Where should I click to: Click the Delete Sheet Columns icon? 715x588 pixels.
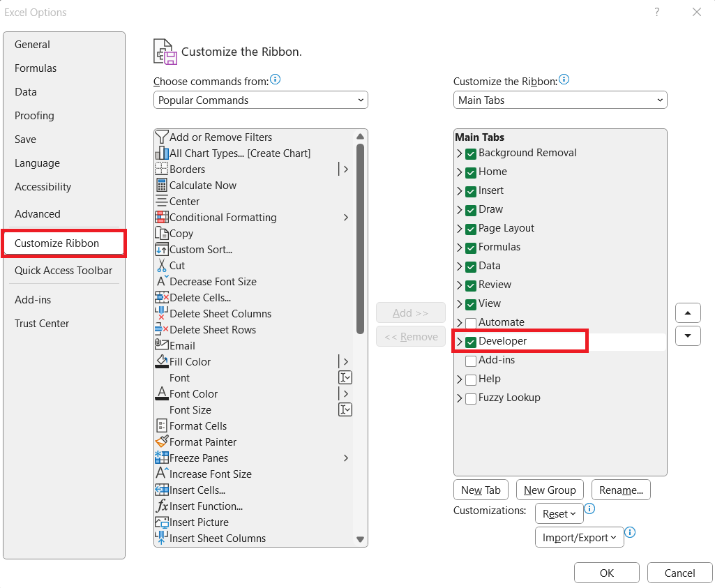[x=160, y=313]
